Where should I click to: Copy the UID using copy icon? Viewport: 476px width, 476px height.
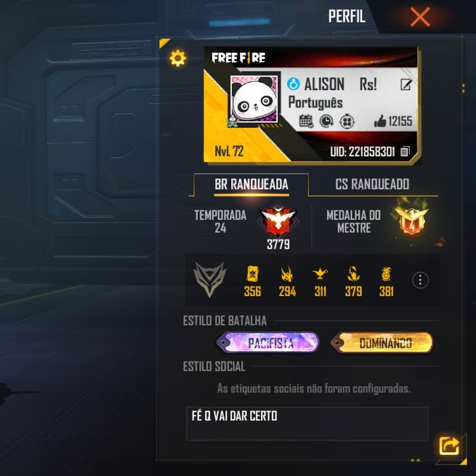405,151
